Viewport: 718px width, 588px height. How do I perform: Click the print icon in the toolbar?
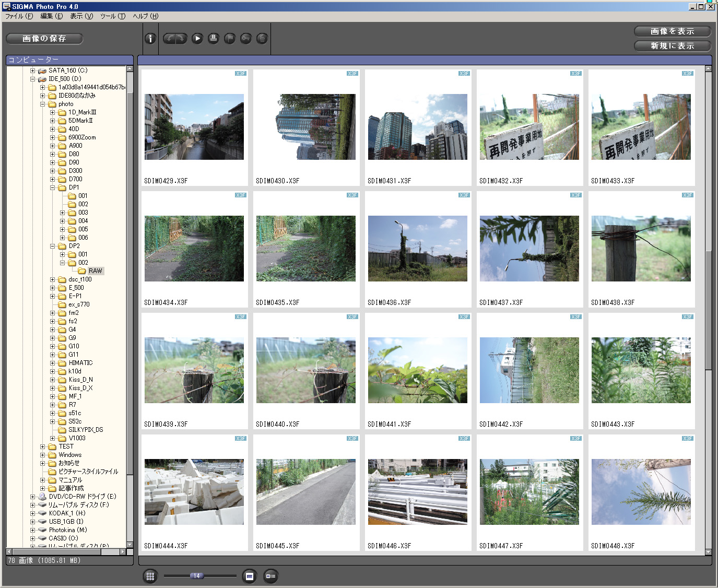pyautogui.click(x=213, y=38)
